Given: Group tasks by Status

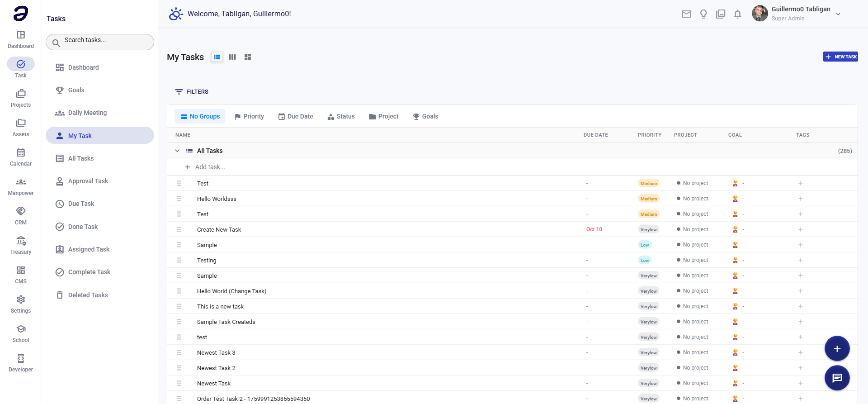Looking at the screenshot, I should click(x=341, y=116).
